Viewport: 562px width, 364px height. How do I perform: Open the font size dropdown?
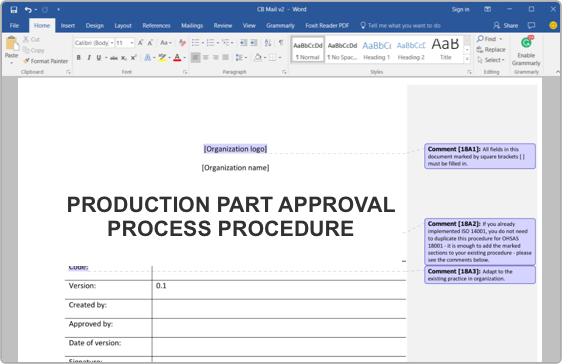(132, 43)
